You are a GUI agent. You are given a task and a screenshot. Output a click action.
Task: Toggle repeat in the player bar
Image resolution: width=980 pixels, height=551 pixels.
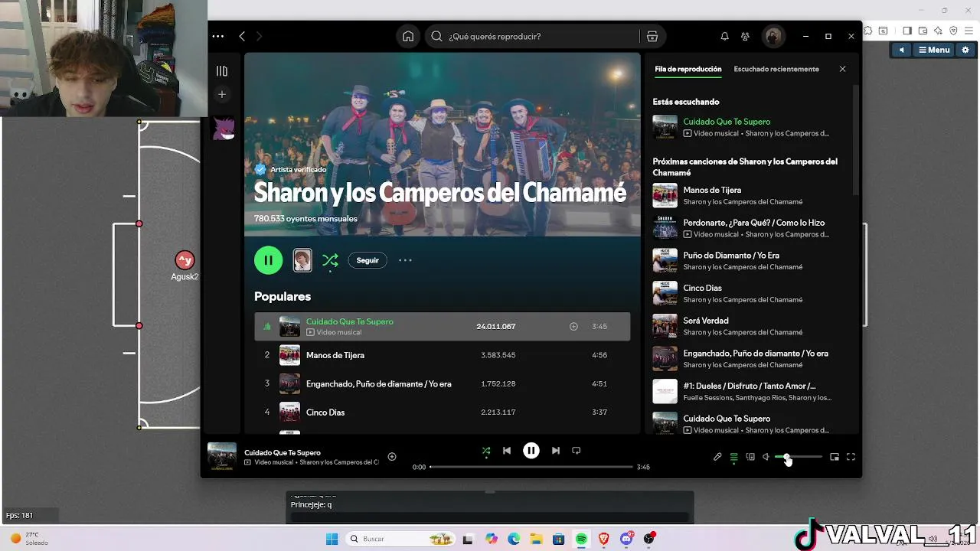pos(577,451)
